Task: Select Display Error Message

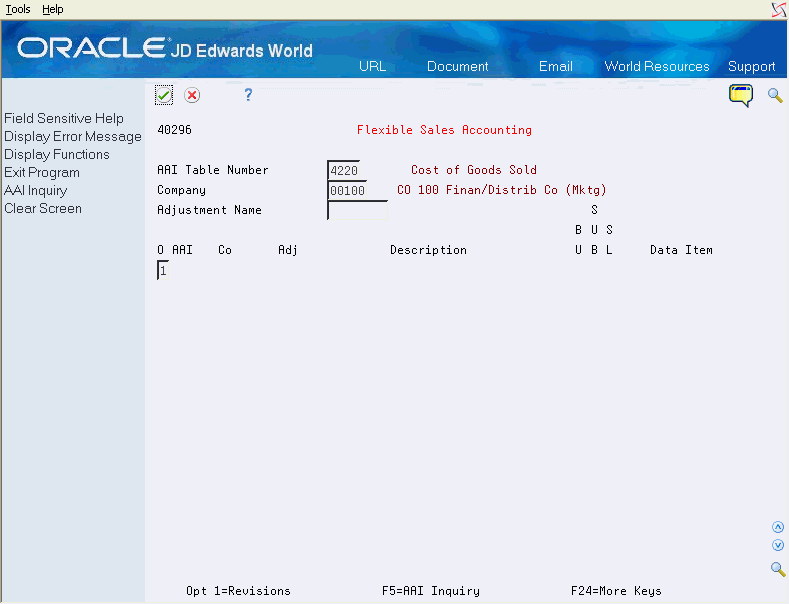Action: click(x=73, y=136)
